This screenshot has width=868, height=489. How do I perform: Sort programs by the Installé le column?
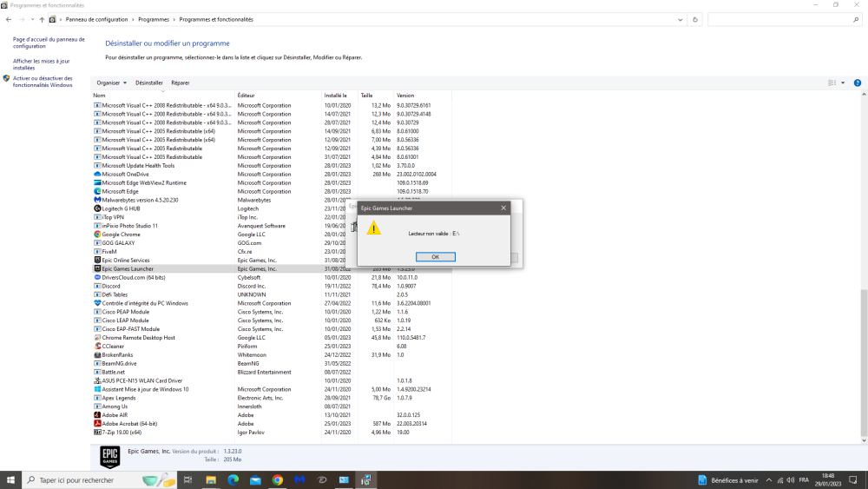tap(339, 96)
